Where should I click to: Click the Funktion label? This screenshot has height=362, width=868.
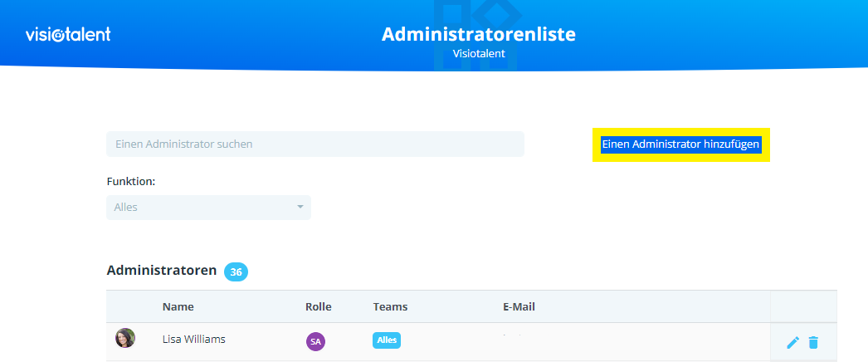tap(131, 181)
